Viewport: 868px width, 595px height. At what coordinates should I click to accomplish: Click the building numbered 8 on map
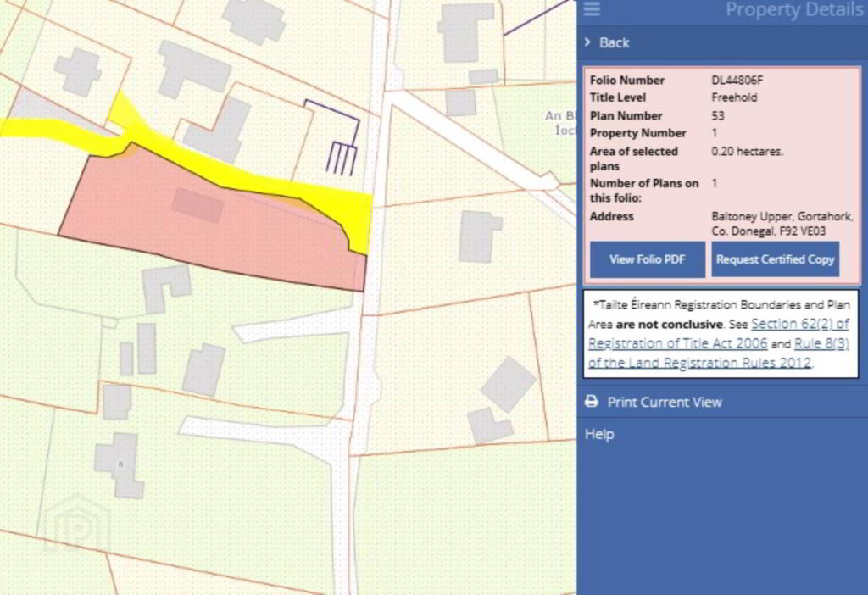pos(120,463)
